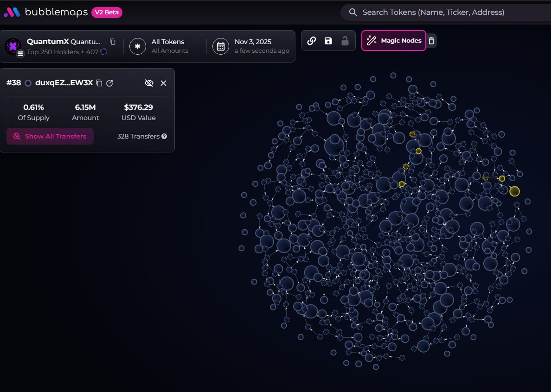Click the V2 Beta badge

pos(107,13)
